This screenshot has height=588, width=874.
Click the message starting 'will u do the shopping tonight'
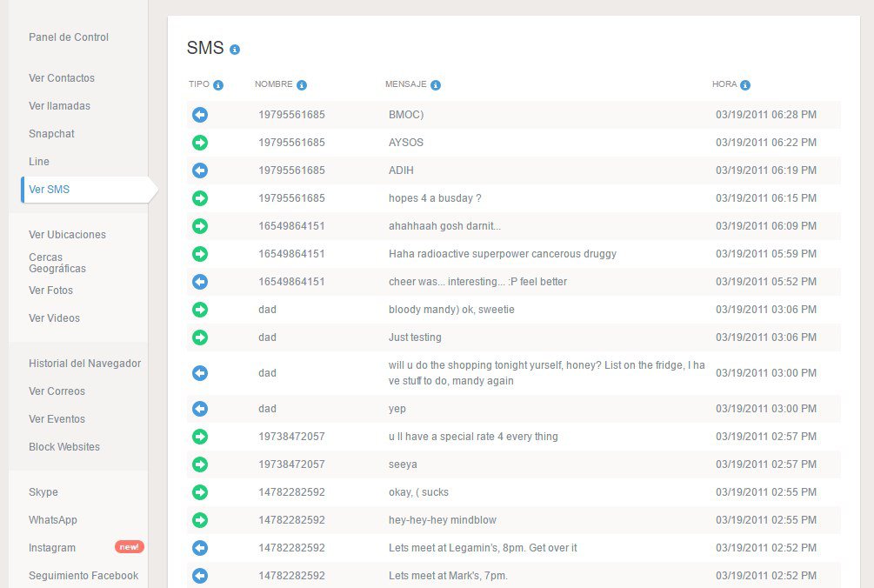click(547, 373)
